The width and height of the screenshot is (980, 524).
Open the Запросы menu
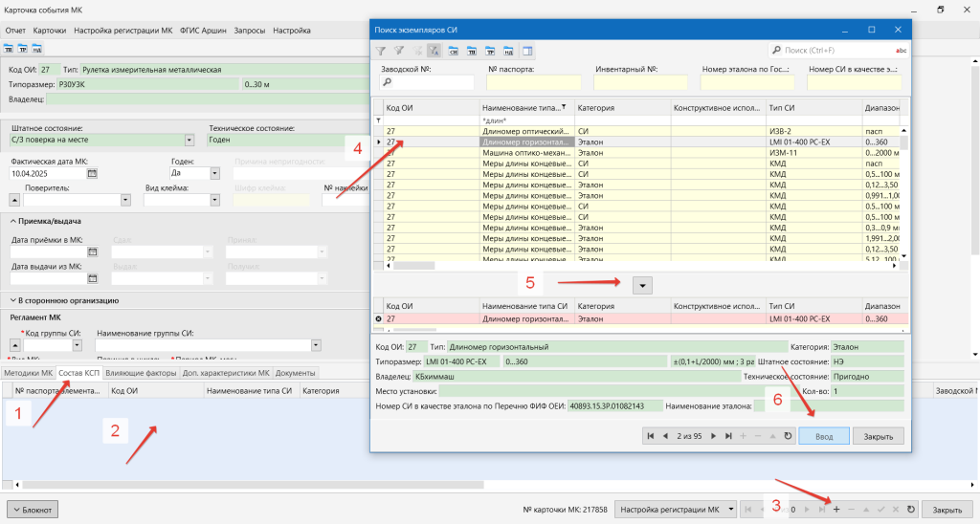[x=250, y=30]
